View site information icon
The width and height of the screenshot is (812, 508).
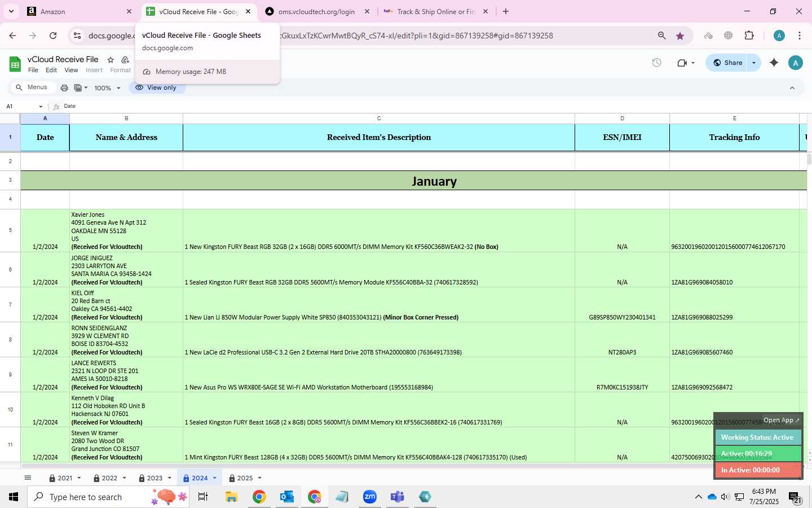(77, 36)
